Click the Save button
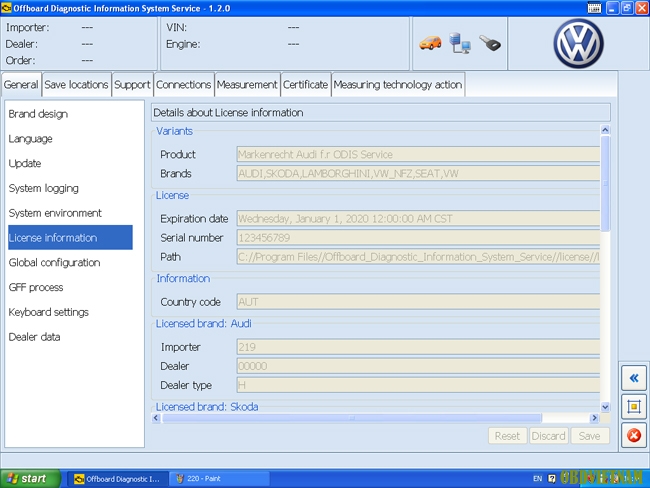 click(589, 436)
